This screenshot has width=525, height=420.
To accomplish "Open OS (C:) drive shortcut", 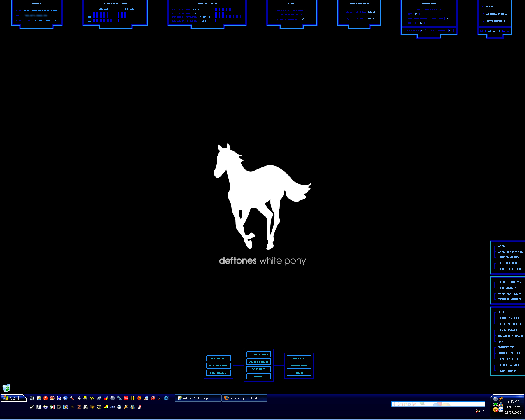I will pyautogui.click(x=414, y=14).
